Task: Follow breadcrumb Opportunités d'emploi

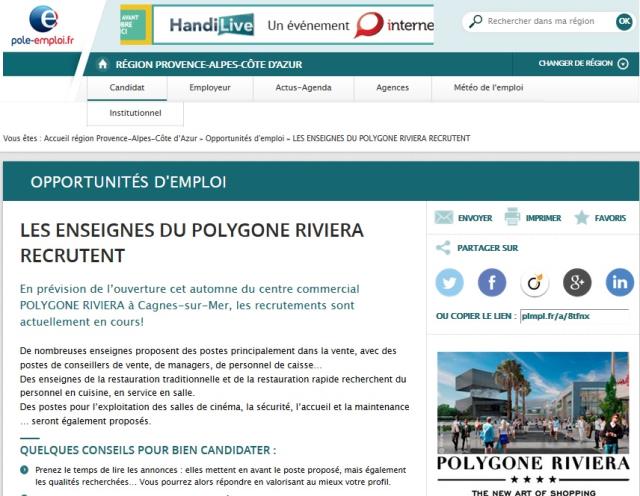Action: click(244, 138)
